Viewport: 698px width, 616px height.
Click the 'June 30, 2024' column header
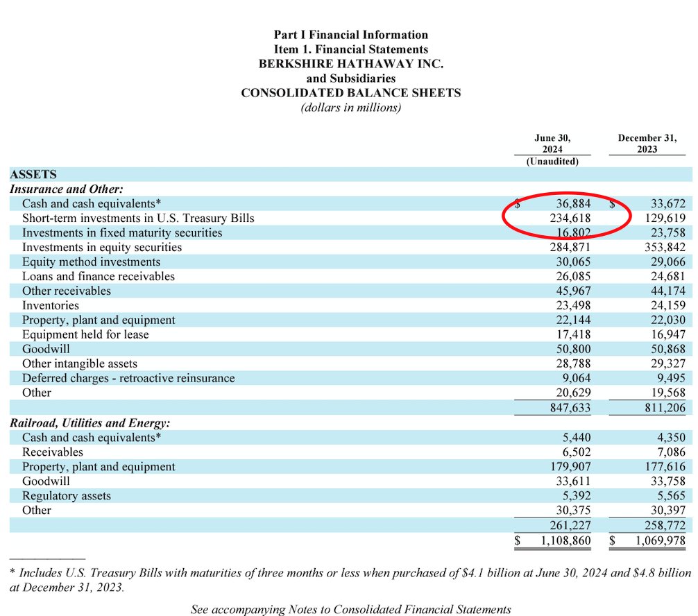tap(552, 144)
